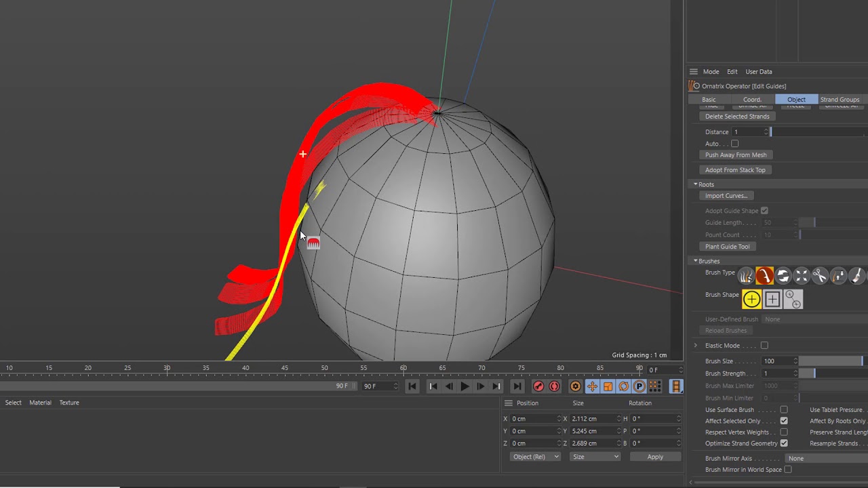
Task: Adjust the Brush Size stepper arrows
Action: point(795,361)
